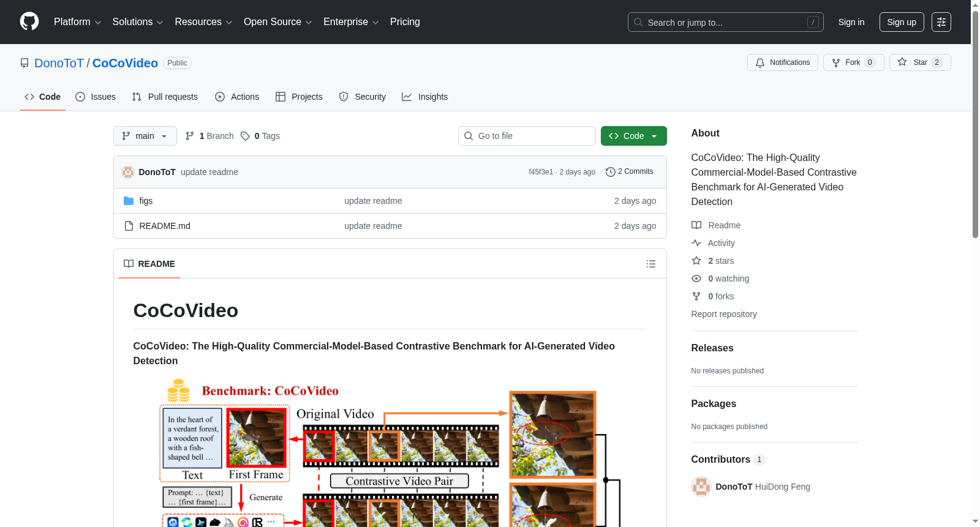Click the repository icon beside DonoToT

24,63
